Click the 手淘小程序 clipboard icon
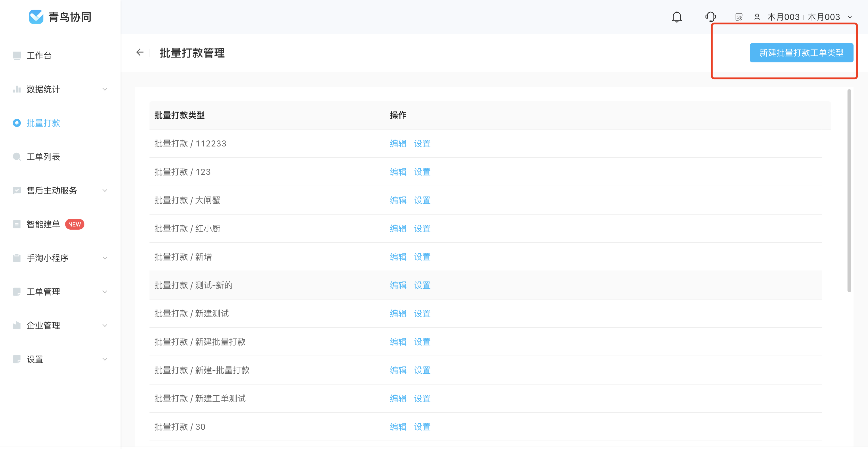The width and height of the screenshot is (868, 449). pos(17,258)
